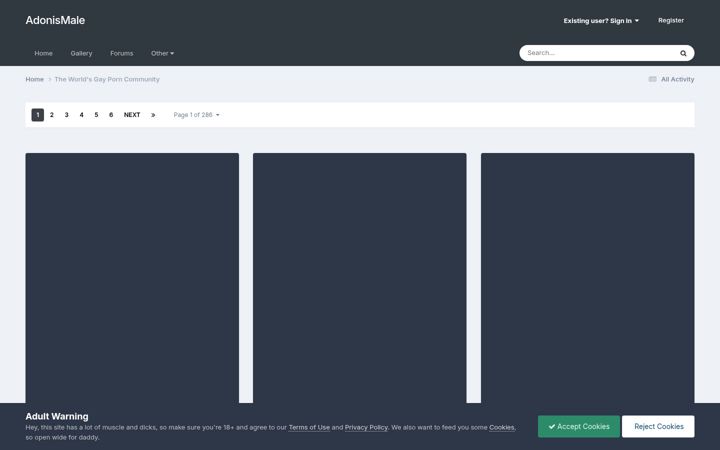
Task: Expand the Existing user Sign In dropdown
Action: (x=601, y=21)
